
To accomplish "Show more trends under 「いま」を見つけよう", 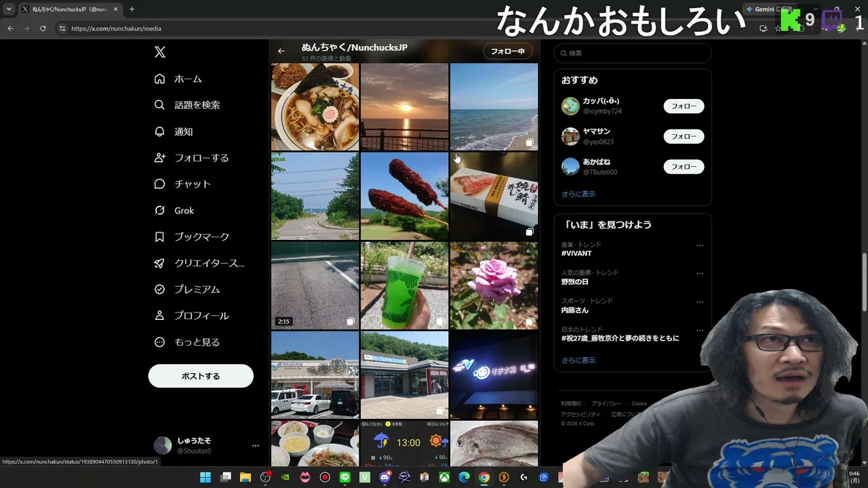I will (578, 361).
